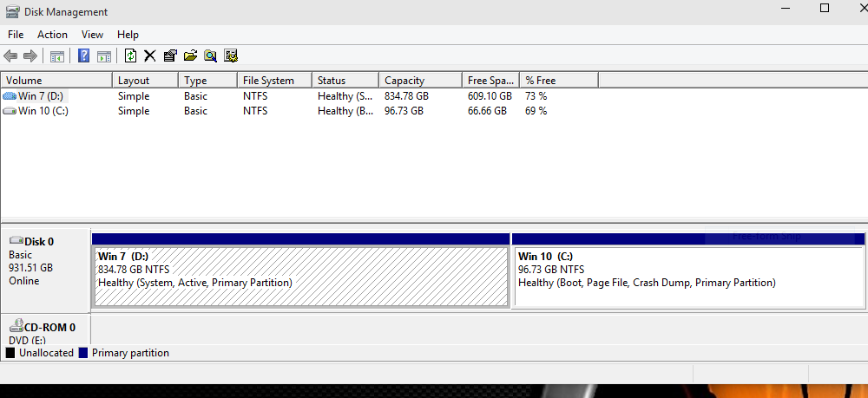868x398 pixels.
Task: Click the Disk 0 drive icon
Action: [16, 241]
